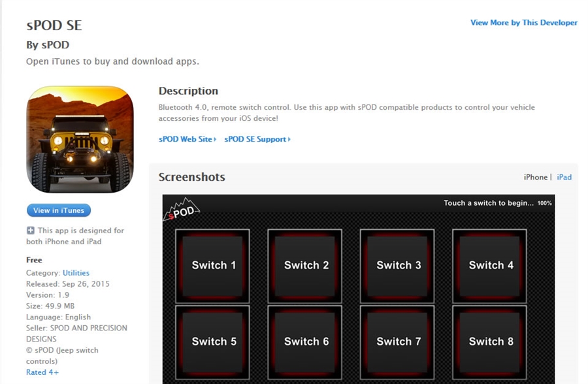Toggle Switch 6 in the screenshot
The width and height of the screenshot is (588, 384).
coord(305,342)
